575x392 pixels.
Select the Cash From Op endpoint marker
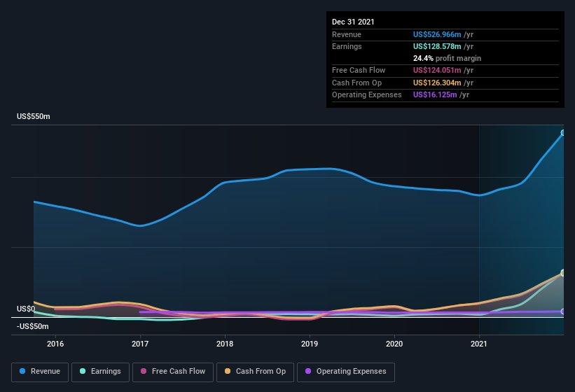[x=563, y=273]
